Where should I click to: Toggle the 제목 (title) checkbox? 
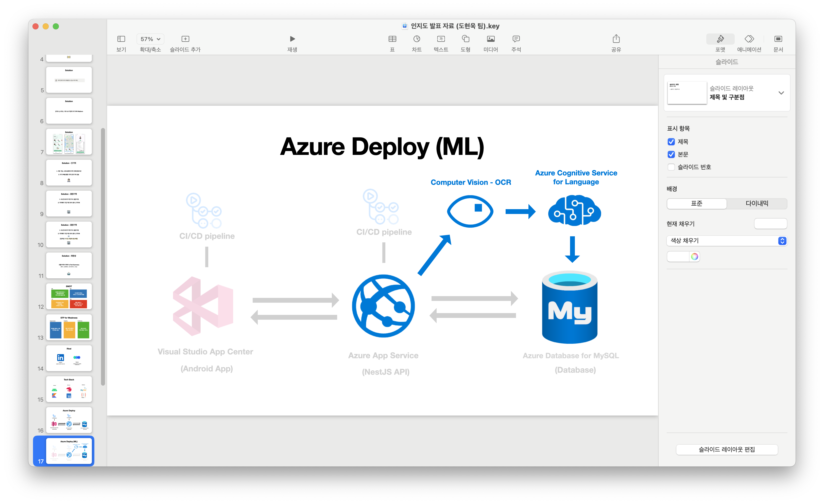[x=671, y=142]
